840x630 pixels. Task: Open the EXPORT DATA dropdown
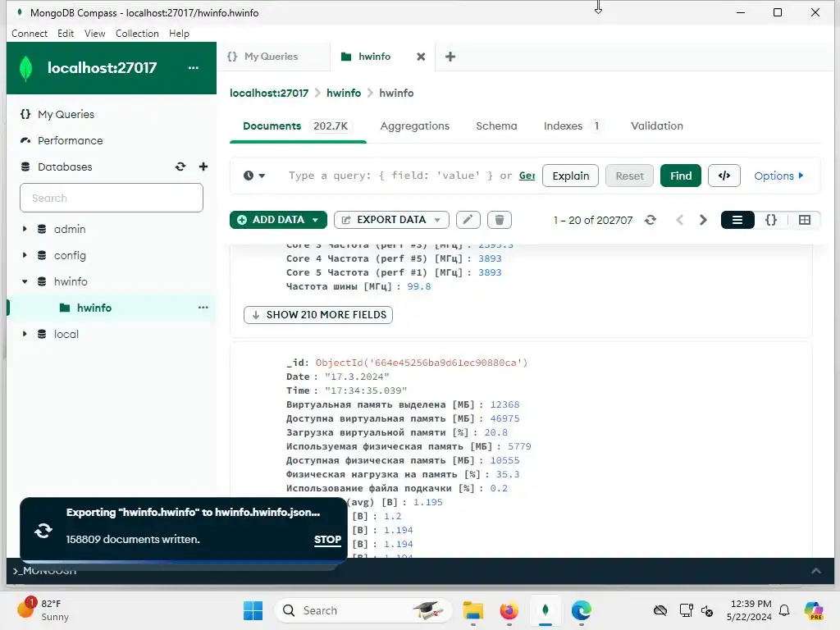tap(391, 220)
